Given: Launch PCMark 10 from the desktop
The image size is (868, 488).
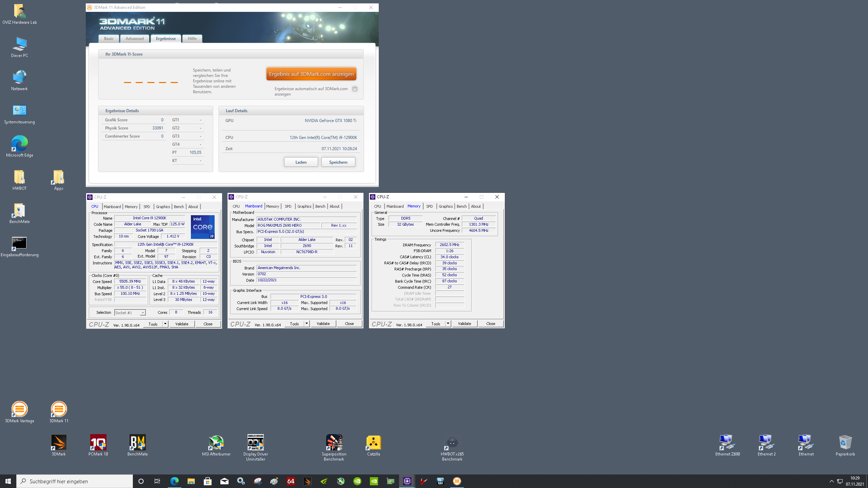Looking at the screenshot, I should [98, 445].
